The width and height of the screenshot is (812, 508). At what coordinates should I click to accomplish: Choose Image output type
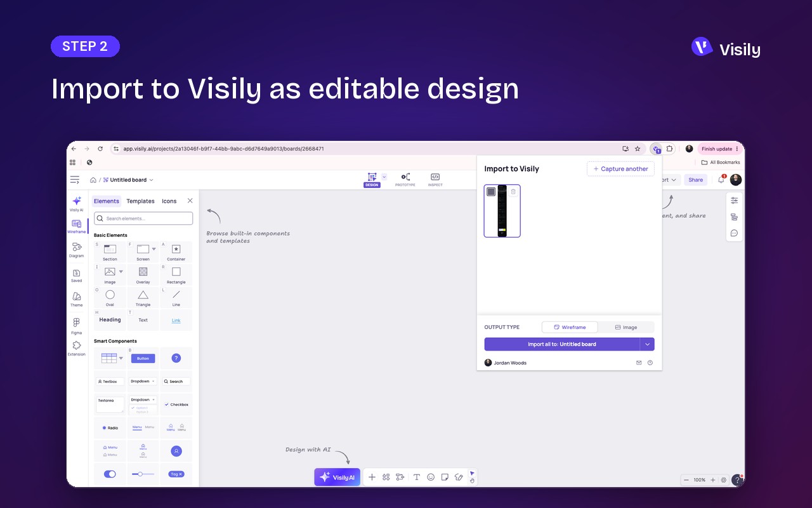[x=626, y=327]
